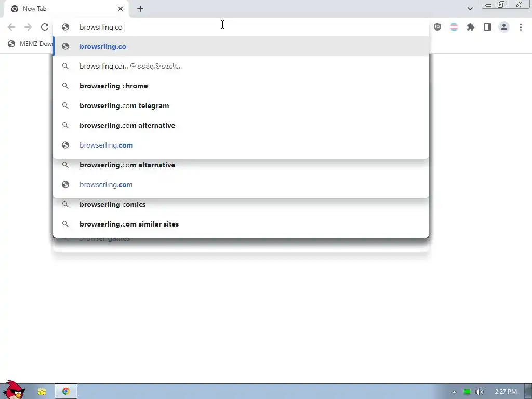Open Chrome's three-dot menu

pos(521,27)
